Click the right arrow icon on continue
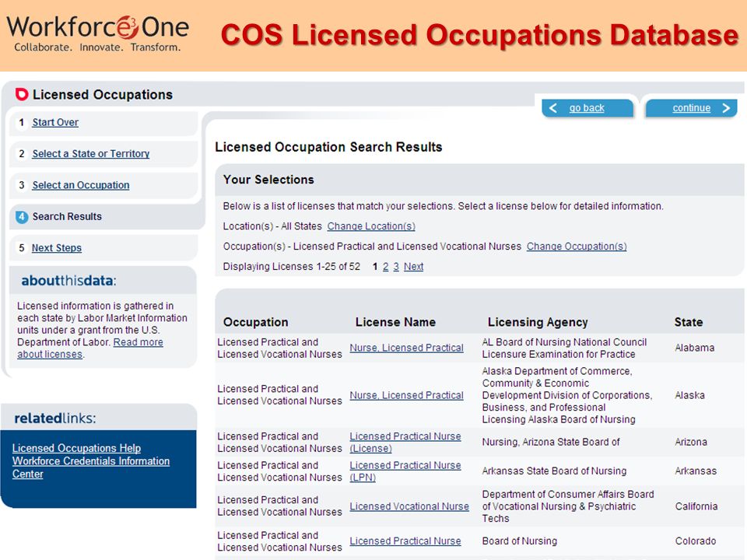The image size is (747, 560). [725, 108]
